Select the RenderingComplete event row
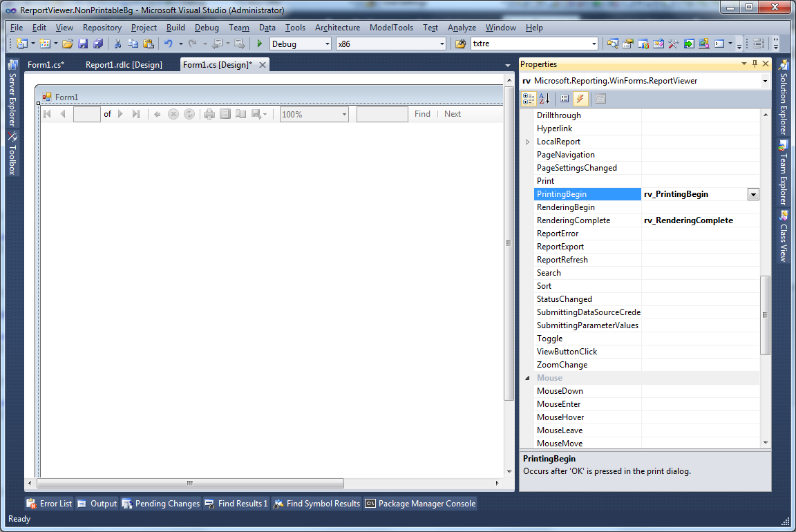 [x=647, y=220]
